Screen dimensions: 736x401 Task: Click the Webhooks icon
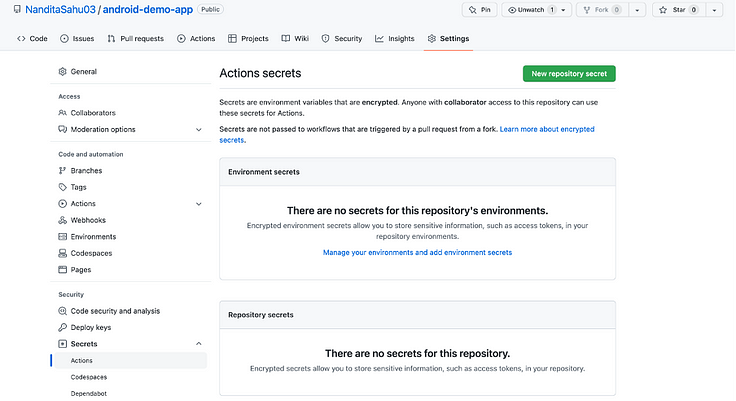coord(62,220)
